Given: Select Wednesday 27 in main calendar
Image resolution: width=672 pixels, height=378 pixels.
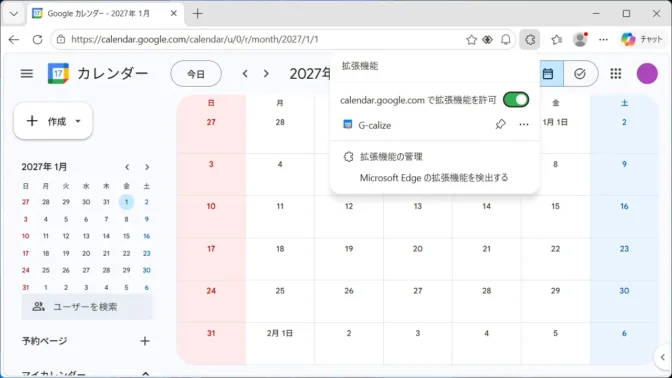Looking at the screenshot, I should 418,291.
